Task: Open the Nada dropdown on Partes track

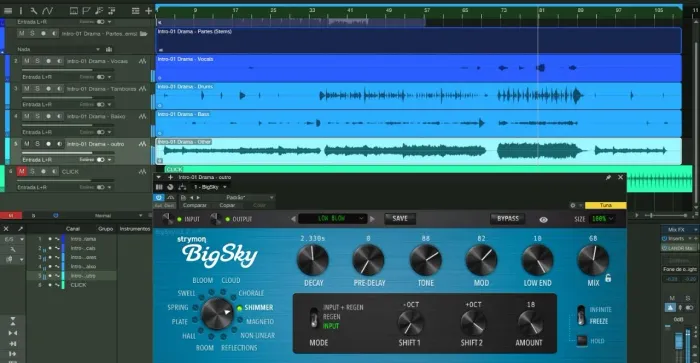Action: [58, 49]
